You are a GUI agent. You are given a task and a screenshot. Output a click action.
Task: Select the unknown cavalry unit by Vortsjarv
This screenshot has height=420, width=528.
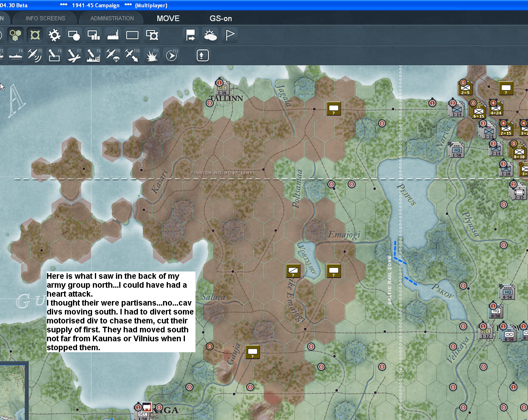click(x=293, y=271)
